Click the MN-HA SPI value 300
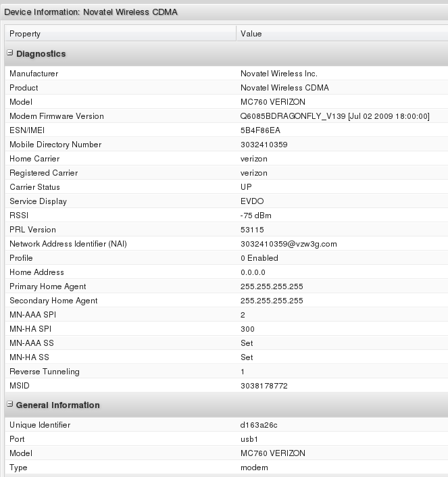The height and width of the screenshot is (477, 448). point(247,329)
